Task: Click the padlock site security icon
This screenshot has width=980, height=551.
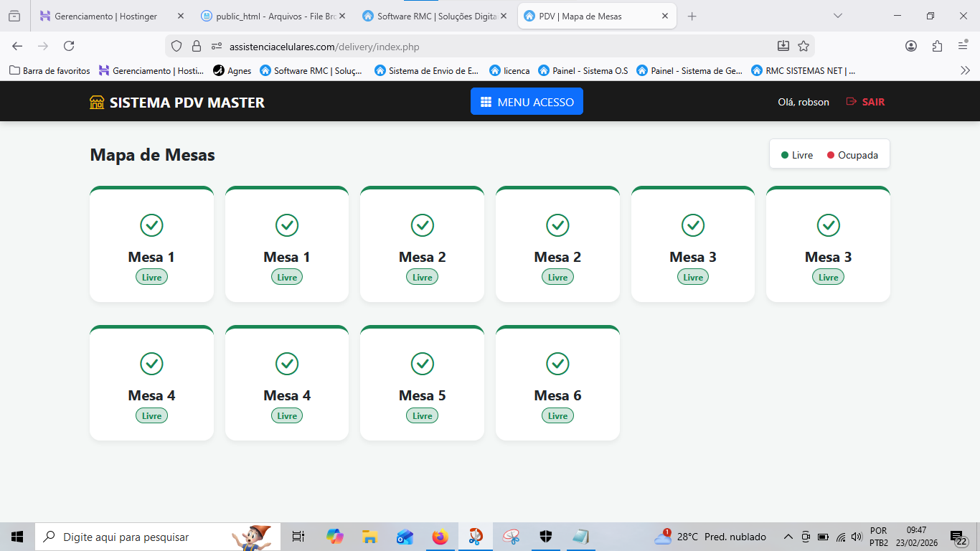Action: click(x=197, y=47)
